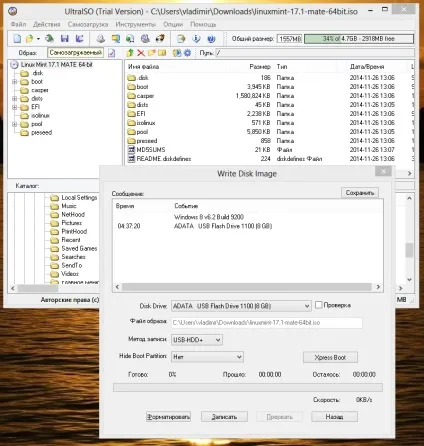424x446 pixels.
Task: Click the Назад button
Action: click(334, 417)
